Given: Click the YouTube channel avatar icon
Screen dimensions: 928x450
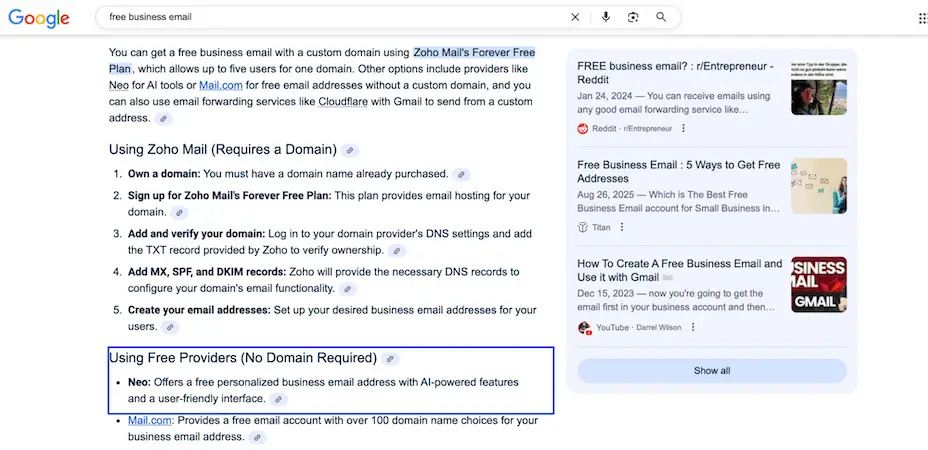Looking at the screenshot, I should click(584, 327).
